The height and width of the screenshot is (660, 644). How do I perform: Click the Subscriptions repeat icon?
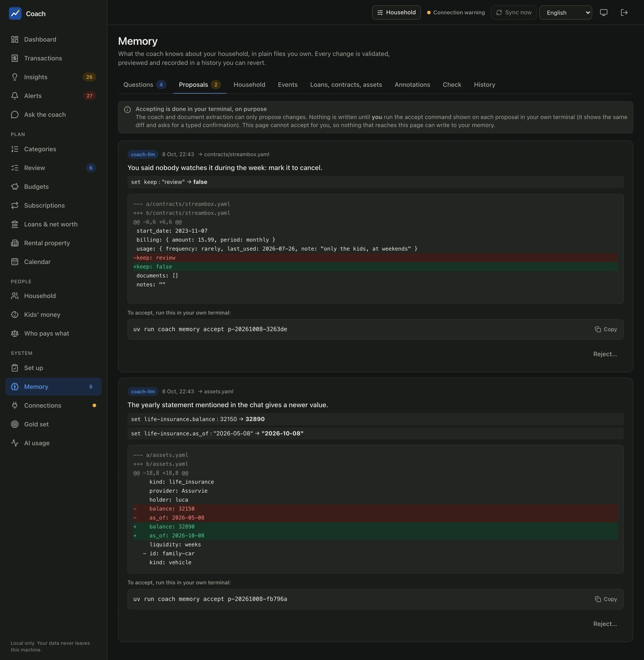(x=15, y=205)
